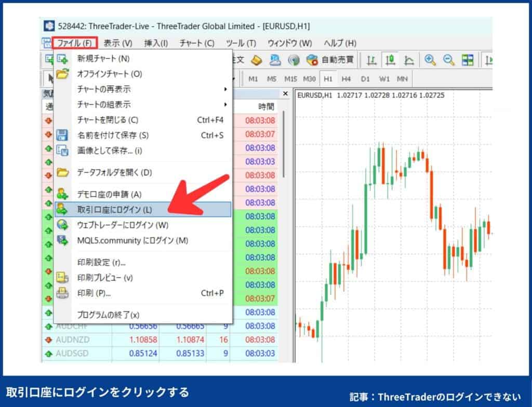Screen dimensions: 532x407
Task: Select the AUDSGD row symbol
Action: pos(72,354)
